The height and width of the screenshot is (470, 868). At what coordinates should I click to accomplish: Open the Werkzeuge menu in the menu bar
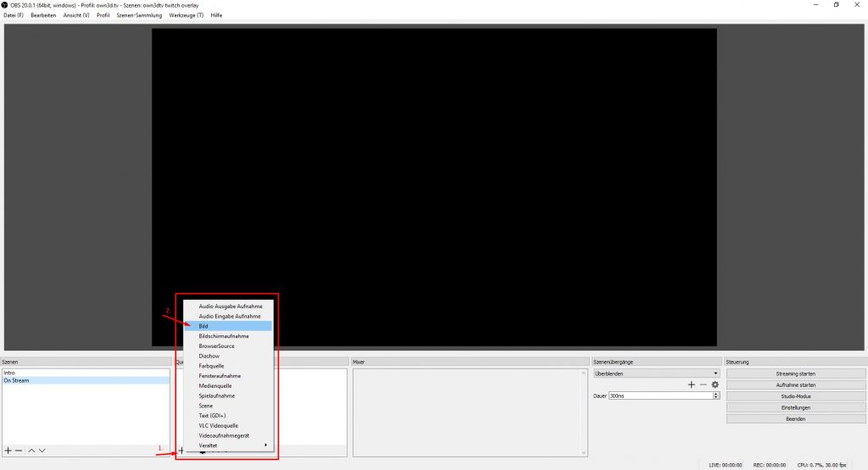point(186,15)
